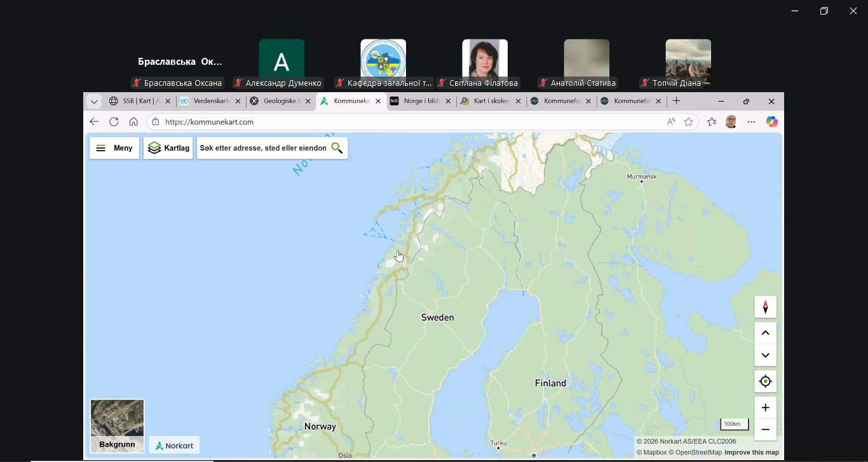Screen dimensions: 868x462
Task: Click the address search input field
Action: click(262, 148)
